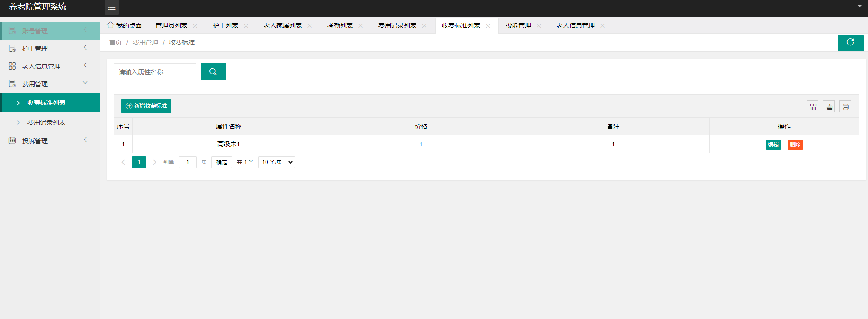Close the 收费标准列表 tab
The width and height of the screenshot is (868, 319).
click(488, 26)
